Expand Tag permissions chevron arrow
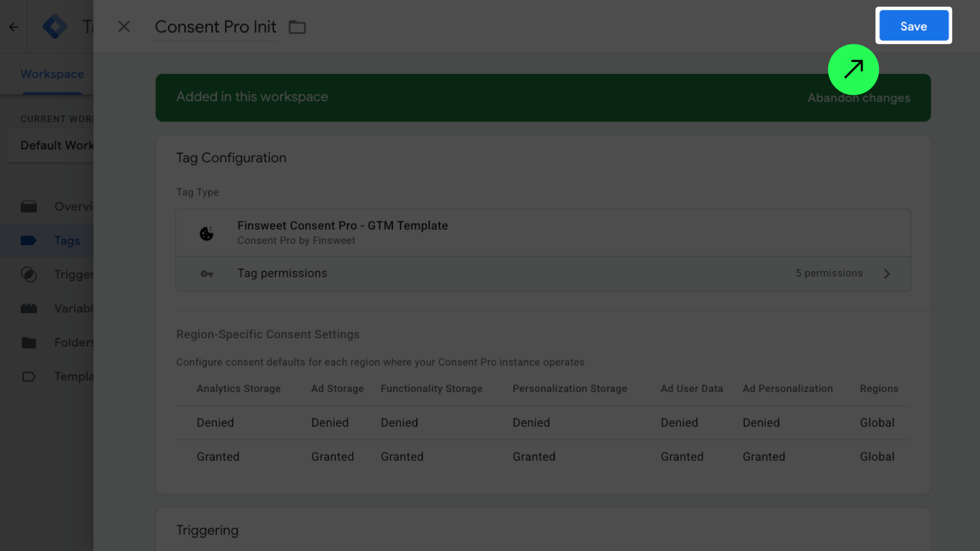Image resolution: width=980 pixels, height=551 pixels. [887, 274]
